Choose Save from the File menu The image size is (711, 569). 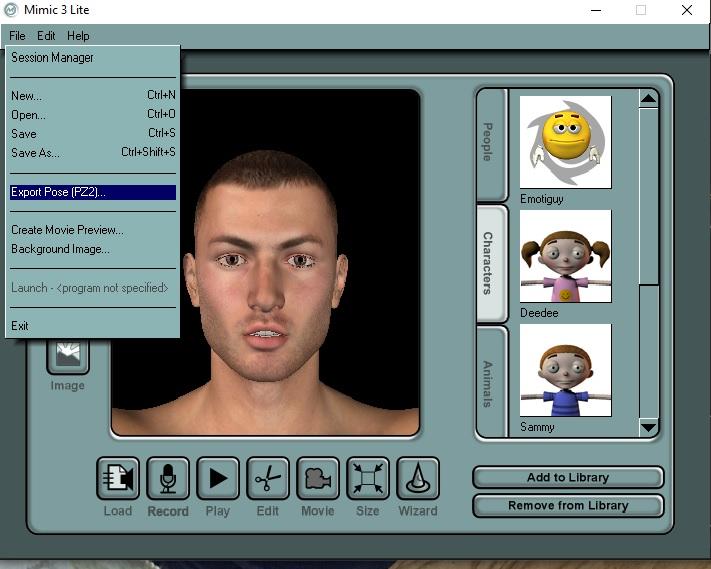point(93,134)
